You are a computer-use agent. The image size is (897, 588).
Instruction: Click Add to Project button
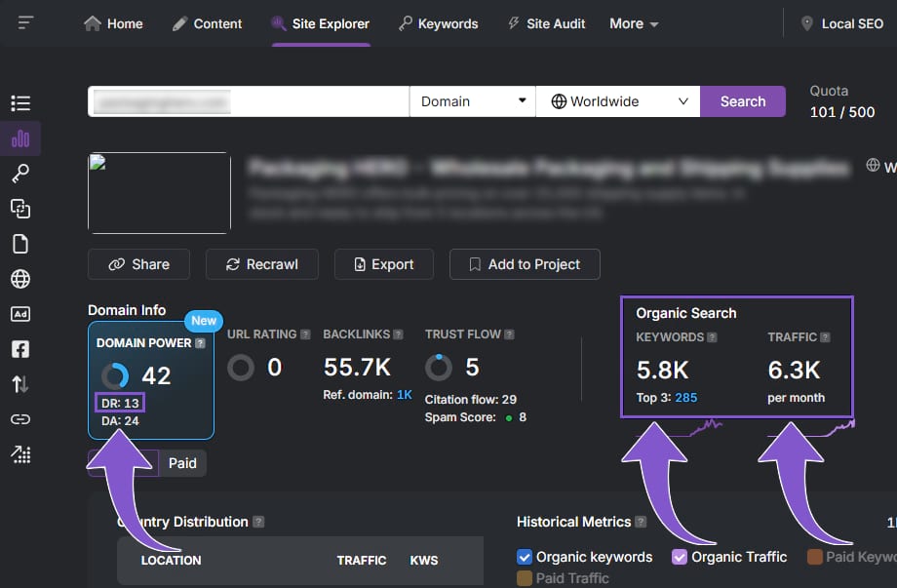tap(525, 264)
